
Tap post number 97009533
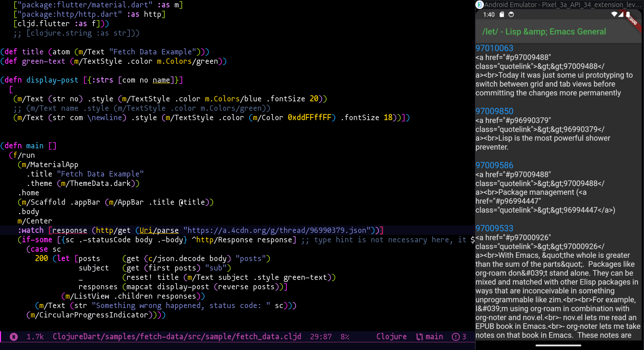[494, 228]
